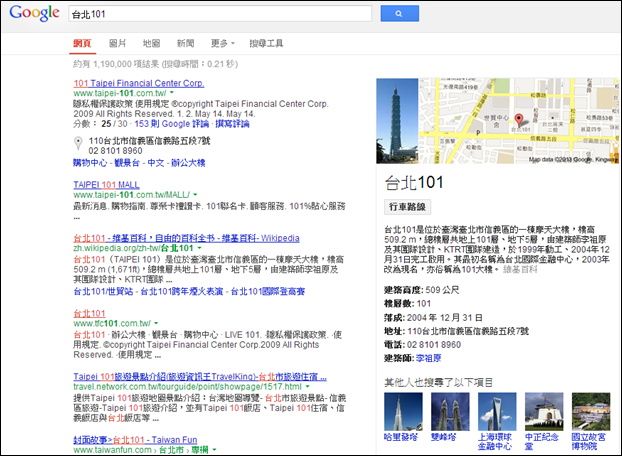The height and width of the screenshot is (456, 622).
Task: Expand the 更多 dropdown menu
Action: [223, 43]
